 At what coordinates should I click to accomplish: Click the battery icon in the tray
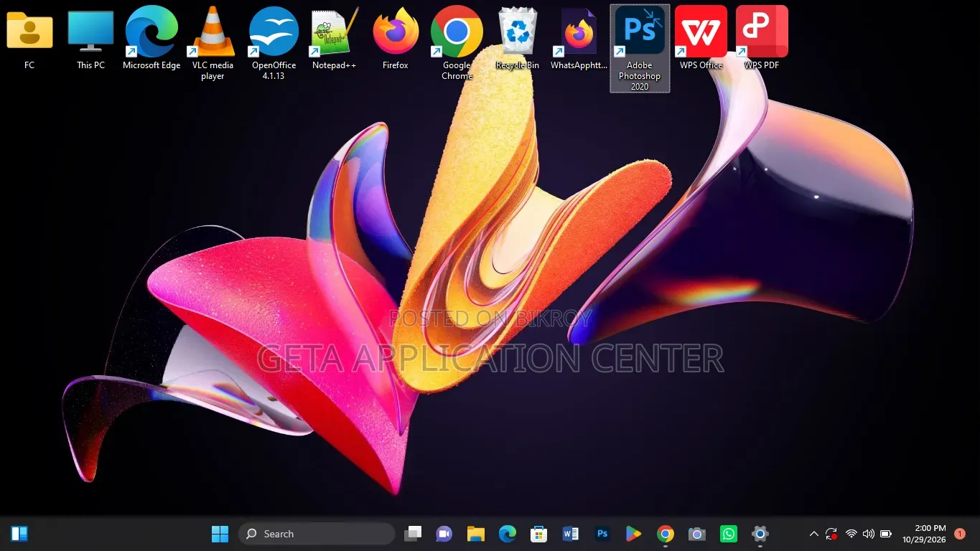887,534
